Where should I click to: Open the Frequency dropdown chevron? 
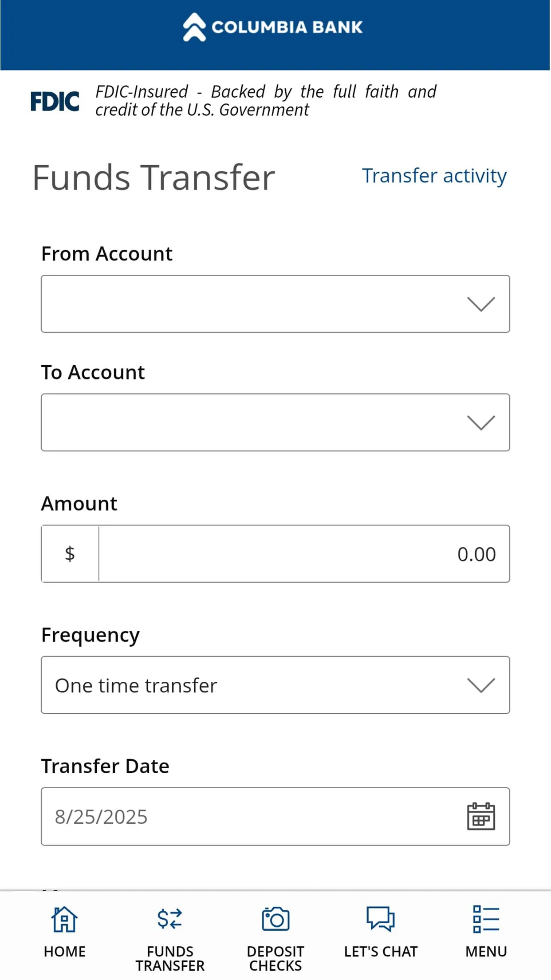coord(481,685)
